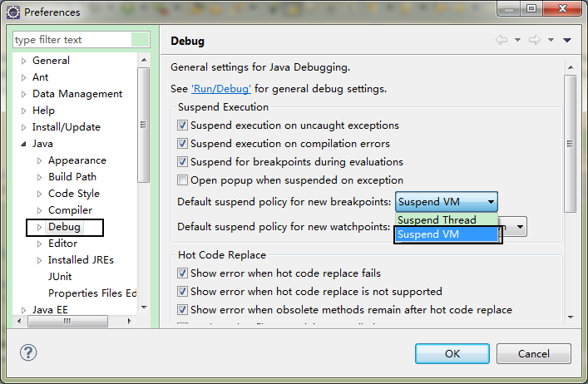This screenshot has height=384, width=588.
Task: Click the help question mark icon
Action: (x=27, y=353)
